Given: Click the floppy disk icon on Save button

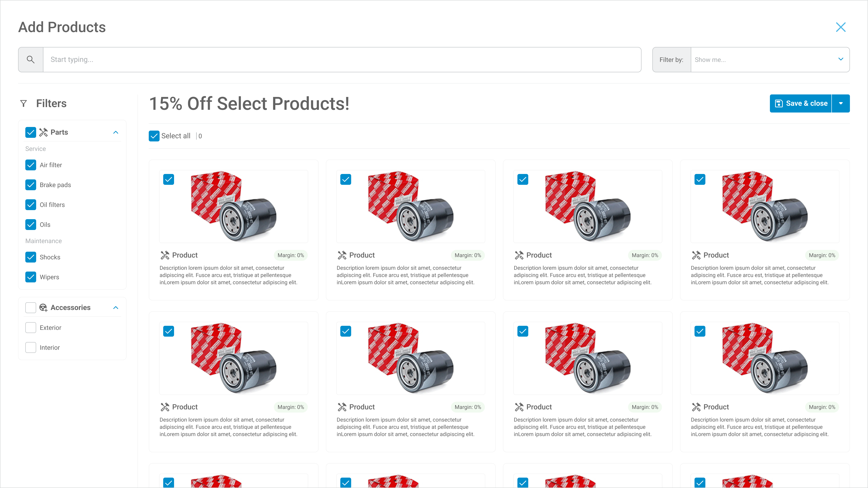Looking at the screenshot, I should click(x=779, y=103).
